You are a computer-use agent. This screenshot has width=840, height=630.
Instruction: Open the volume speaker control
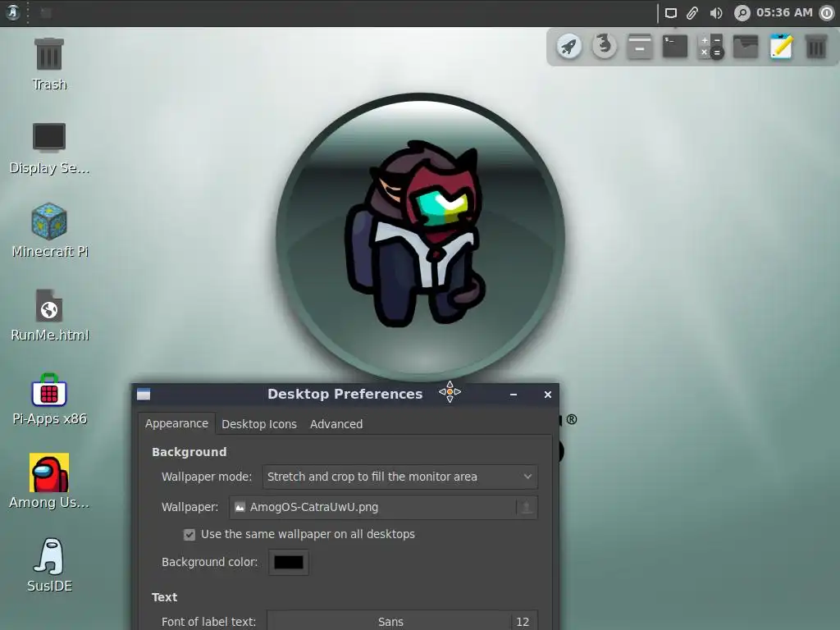point(715,13)
